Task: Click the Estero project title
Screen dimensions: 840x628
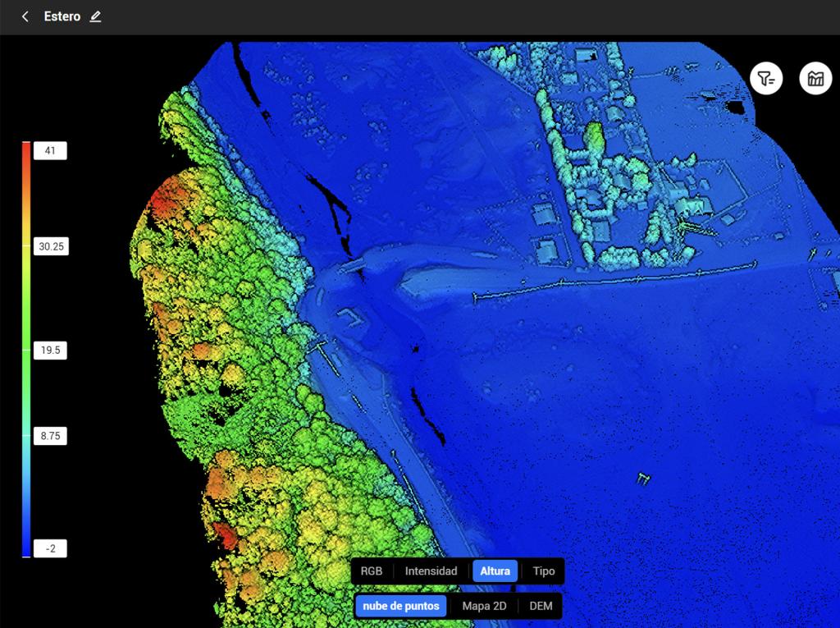Action: [x=62, y=16]
